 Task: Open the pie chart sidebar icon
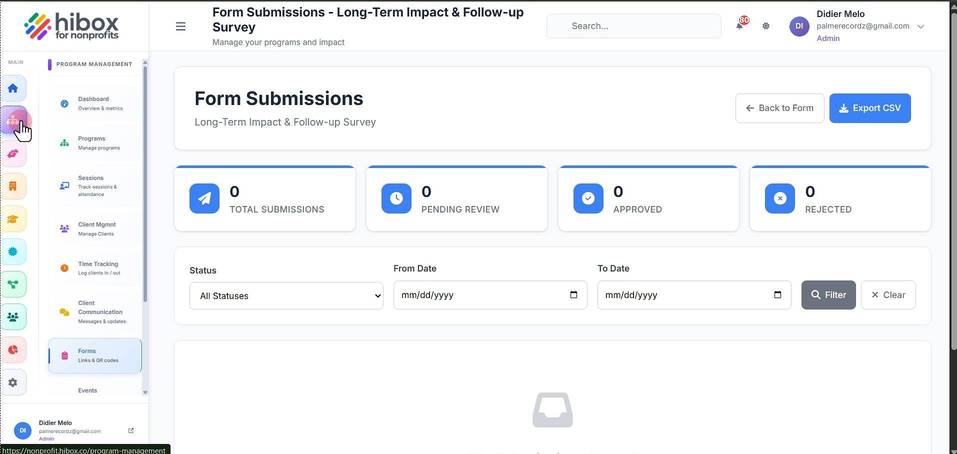click(x=13, y=350)
